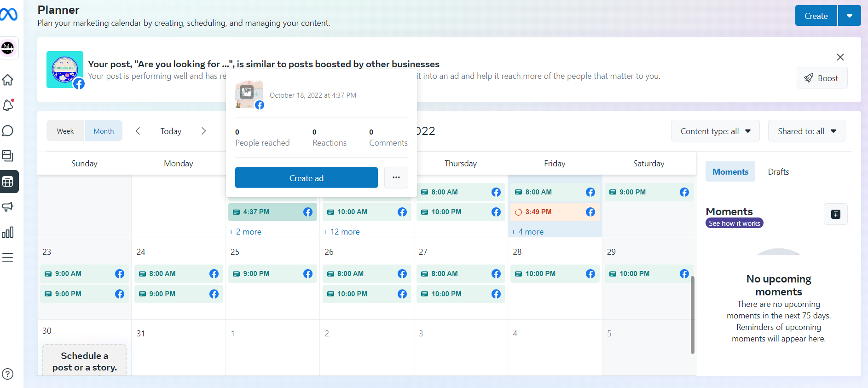Open the Create button dropdown arrow
Viewport: 868px width, 388px height.
pos(849,16)
